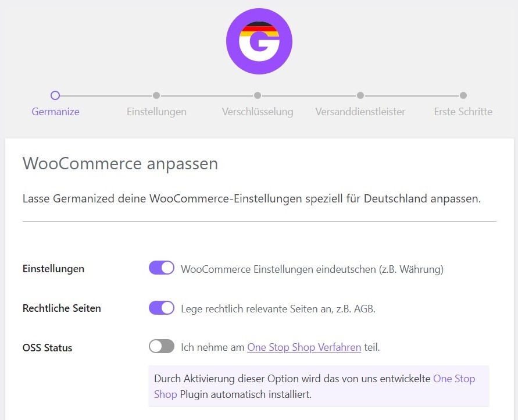Click the Verschlüsselung step dot
The image size is (518, 420).
point(258,95)
